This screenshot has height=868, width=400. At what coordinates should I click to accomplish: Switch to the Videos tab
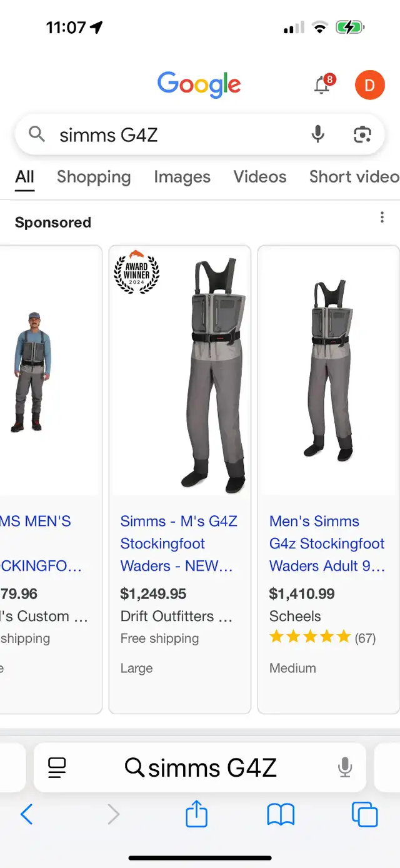coord(260,177)
